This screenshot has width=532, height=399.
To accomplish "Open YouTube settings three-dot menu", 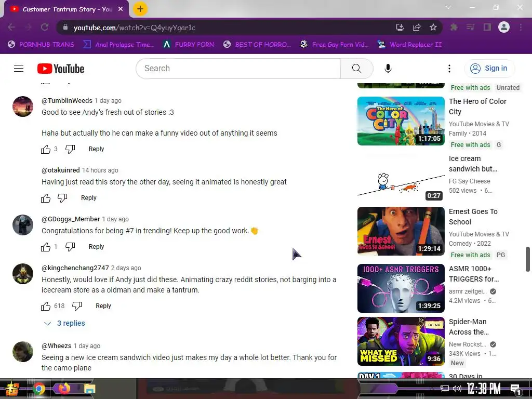I will click(449, 69).
